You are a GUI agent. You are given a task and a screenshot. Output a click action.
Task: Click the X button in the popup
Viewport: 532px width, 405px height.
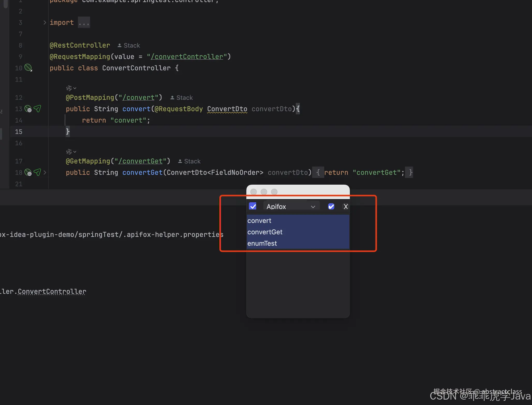pyautogui.click(x=346, y=206)
